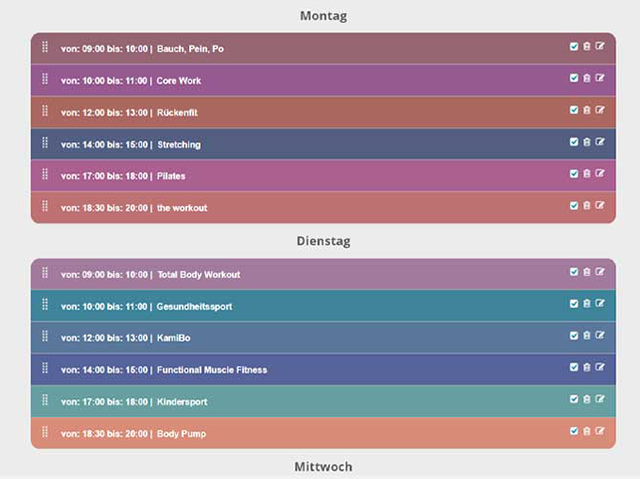Delete the Total Body Workout entry
640x479 pixels.
(587, 272)
